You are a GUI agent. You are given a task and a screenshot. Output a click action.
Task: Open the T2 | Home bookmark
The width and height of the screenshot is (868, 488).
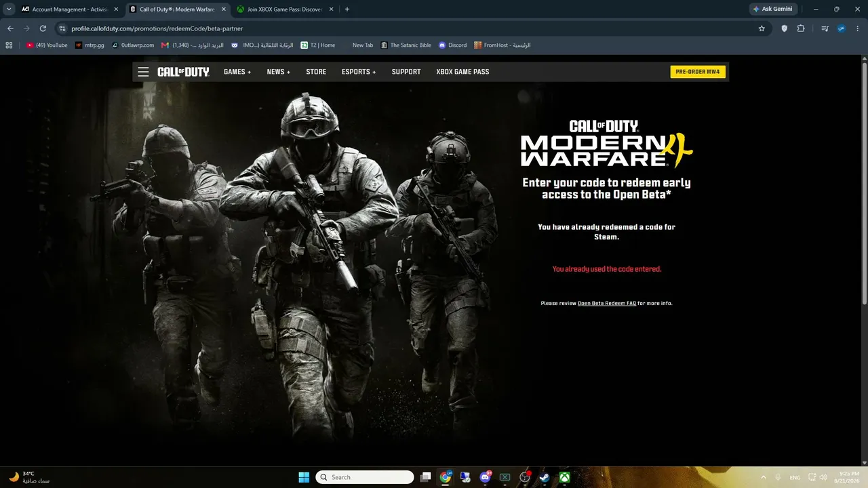(318, 45)
